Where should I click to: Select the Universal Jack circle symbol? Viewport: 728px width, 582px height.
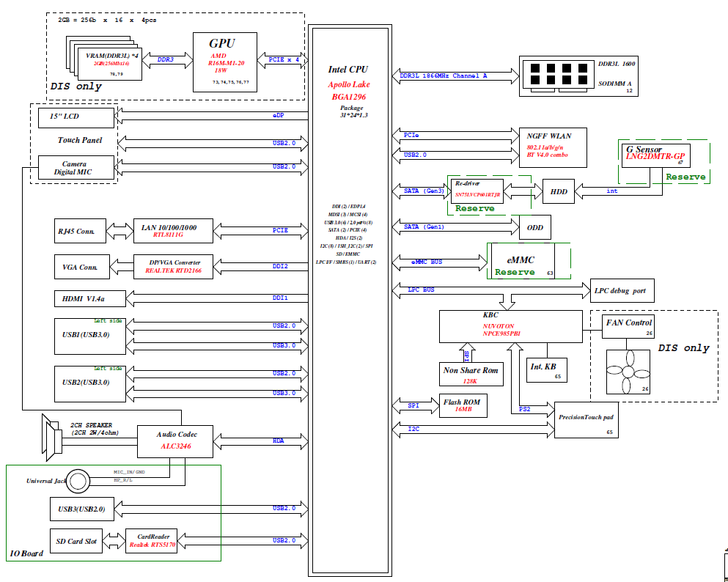[x=76, y=481]
